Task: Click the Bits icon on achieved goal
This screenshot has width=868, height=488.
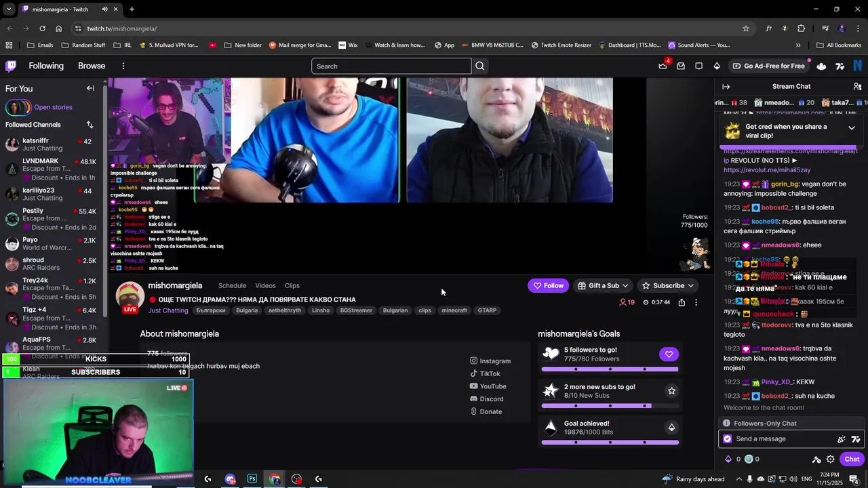Action: click(x=671, y=427)
